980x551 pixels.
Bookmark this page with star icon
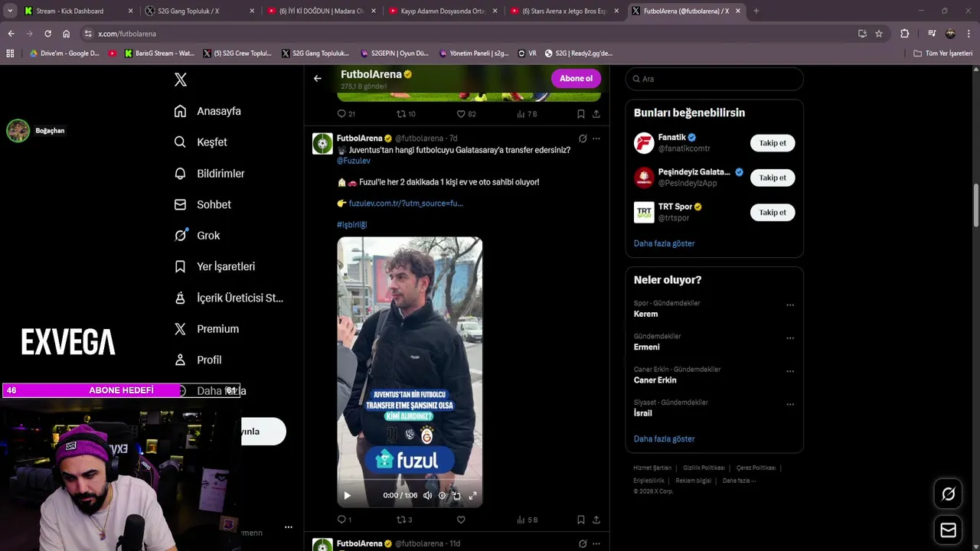coord(879,34)
